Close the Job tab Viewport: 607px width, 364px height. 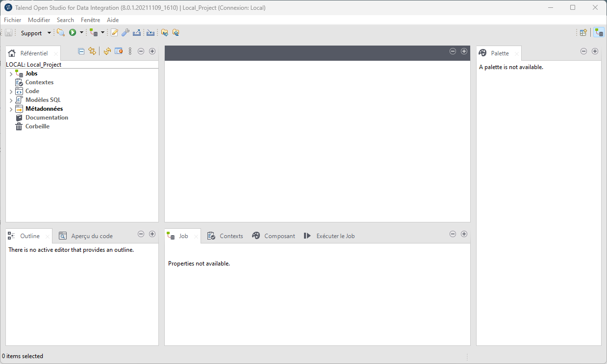pos(196,237)
